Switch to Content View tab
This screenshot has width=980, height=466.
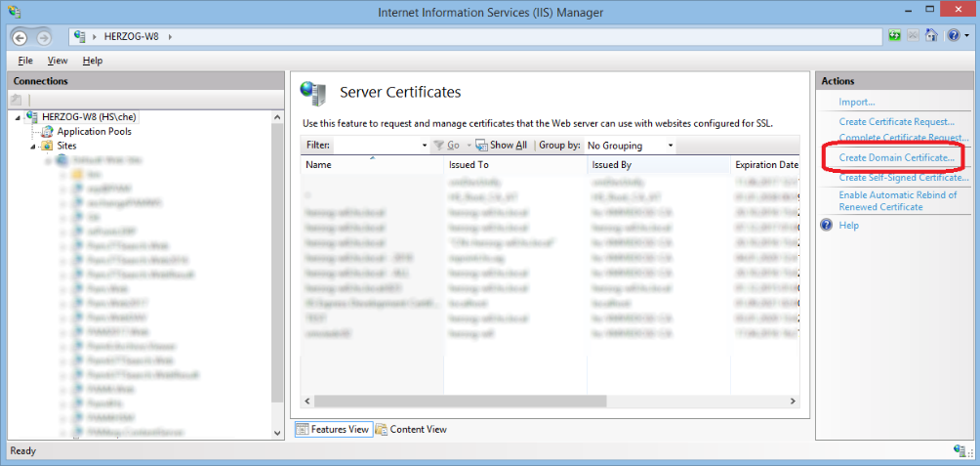pos(412,429)
